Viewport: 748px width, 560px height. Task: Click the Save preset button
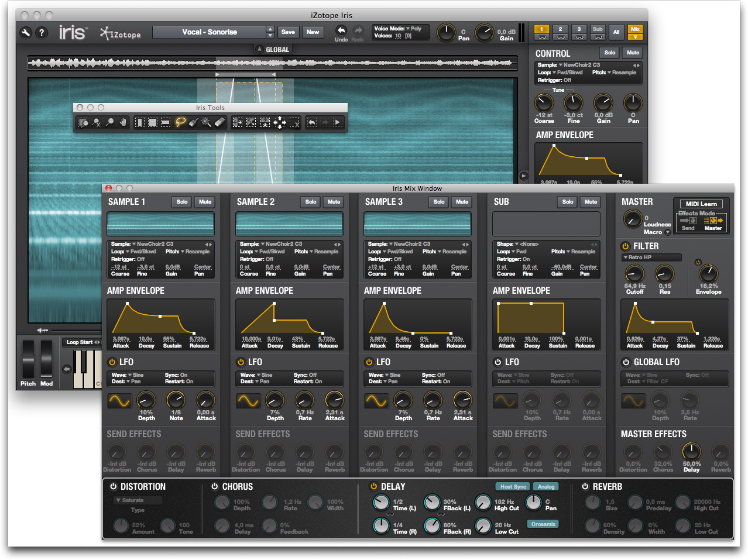[288, 32]
